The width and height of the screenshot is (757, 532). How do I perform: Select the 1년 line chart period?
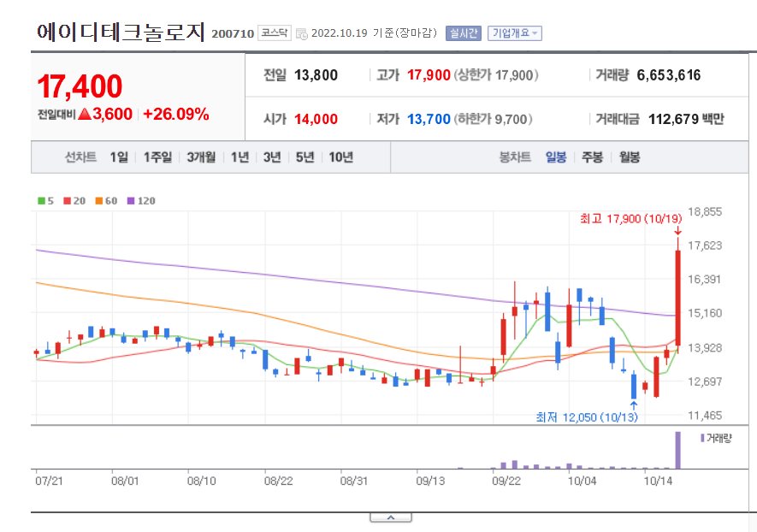click(x=240, y=157)
